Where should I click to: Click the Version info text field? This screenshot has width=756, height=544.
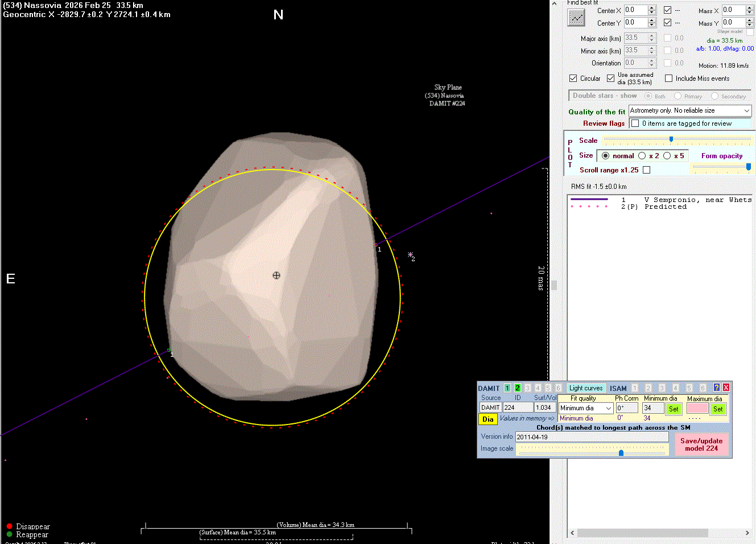point(592,437)
